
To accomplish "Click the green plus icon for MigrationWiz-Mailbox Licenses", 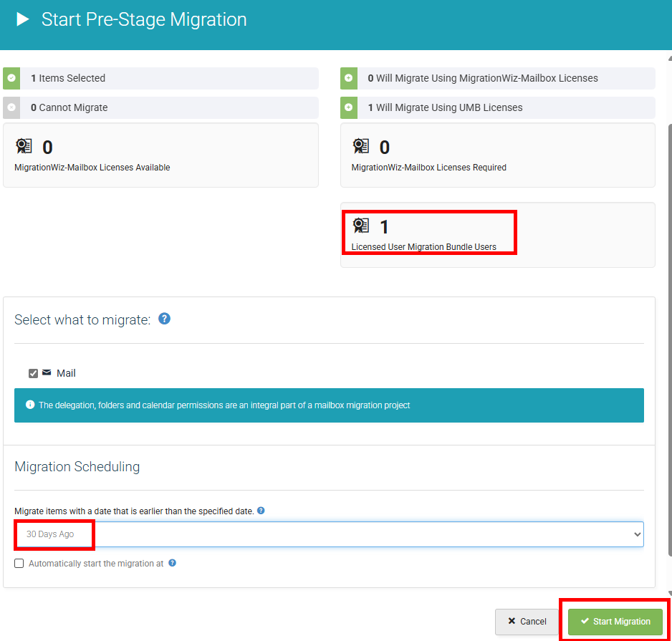I will [x=349, y=78].
